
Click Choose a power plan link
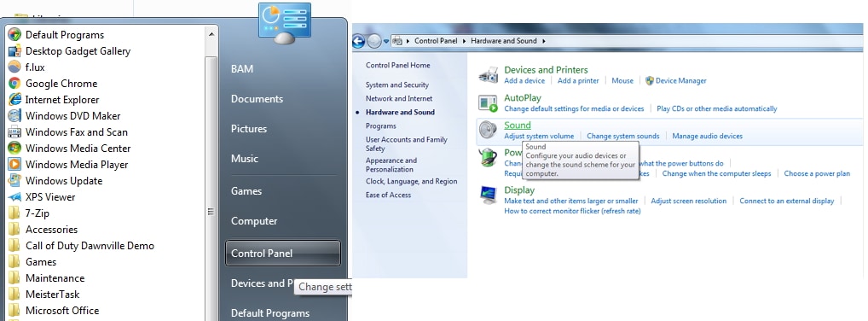[x=817, y=173]
